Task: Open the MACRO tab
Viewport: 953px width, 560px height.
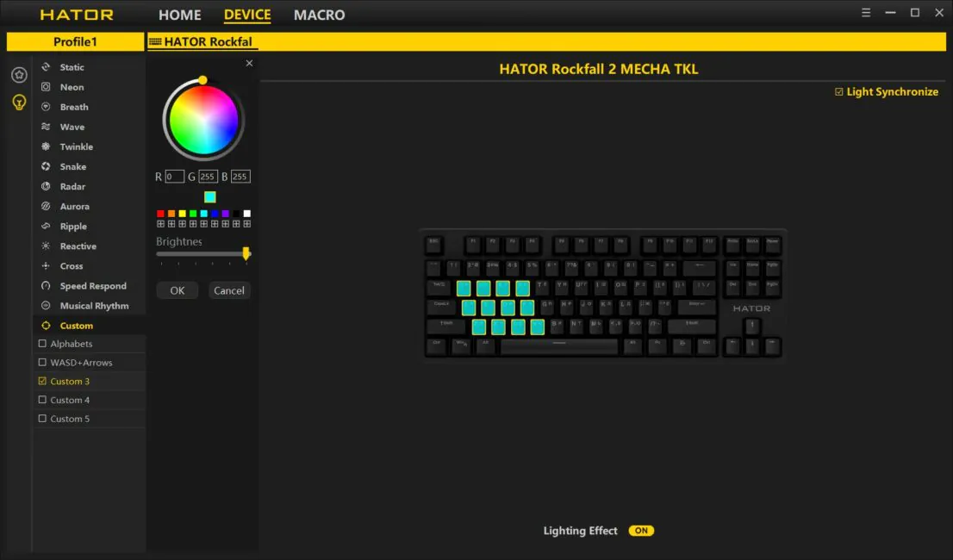Action: pos(319,15)
